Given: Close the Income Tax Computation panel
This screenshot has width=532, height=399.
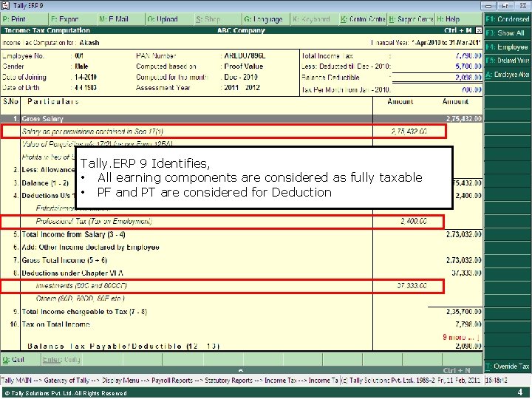Looking at the screenshot, I should 478,30.
